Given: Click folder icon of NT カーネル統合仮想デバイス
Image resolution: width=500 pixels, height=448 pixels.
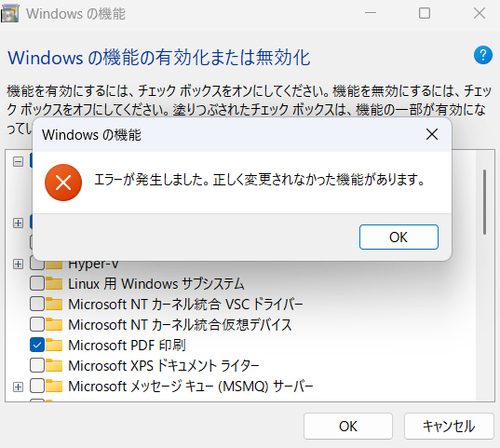Looking at the screenshot, I should [54, 324].
